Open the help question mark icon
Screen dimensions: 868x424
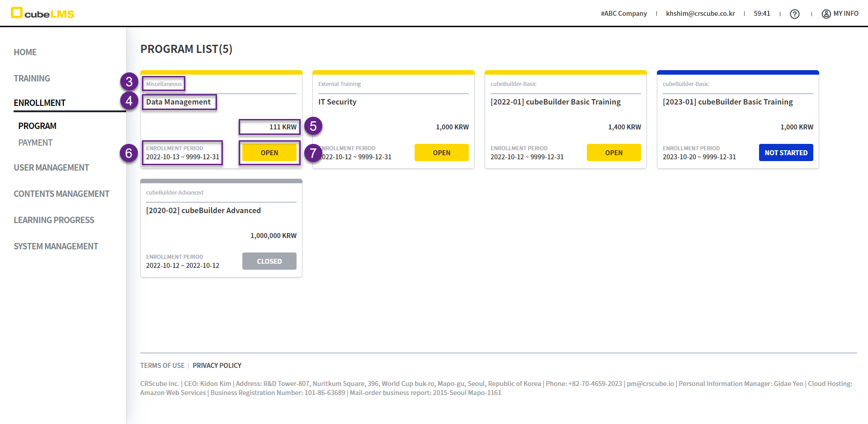click(794, 14)
